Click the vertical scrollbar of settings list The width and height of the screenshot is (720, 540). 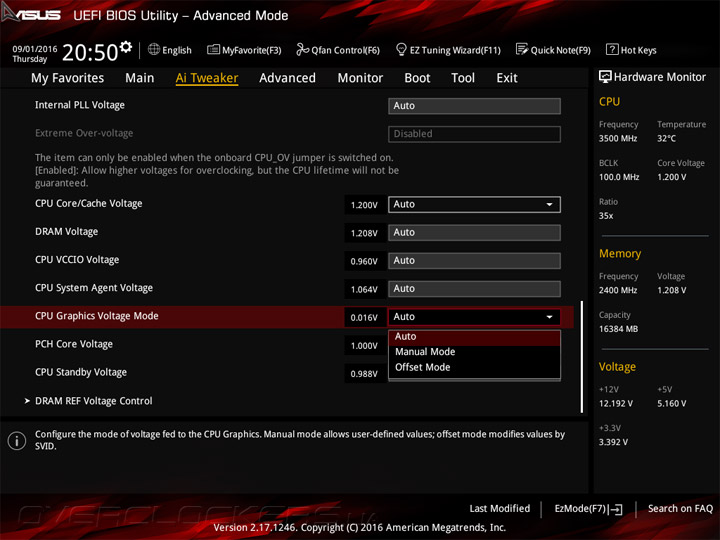click(x=582, y=357)
